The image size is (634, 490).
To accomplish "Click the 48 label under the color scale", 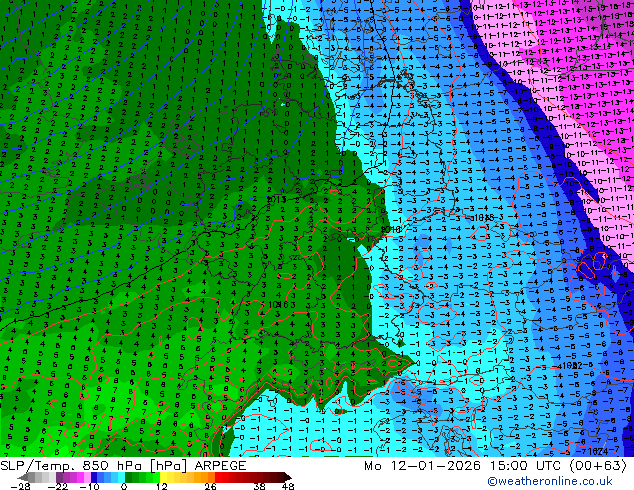I will pyautogui.click(x=288, y=486).
